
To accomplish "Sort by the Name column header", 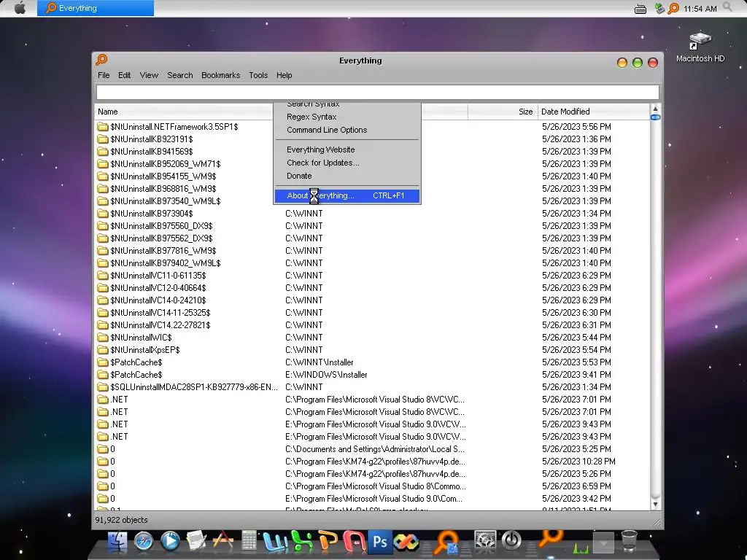I will click(x=183, y=112).
